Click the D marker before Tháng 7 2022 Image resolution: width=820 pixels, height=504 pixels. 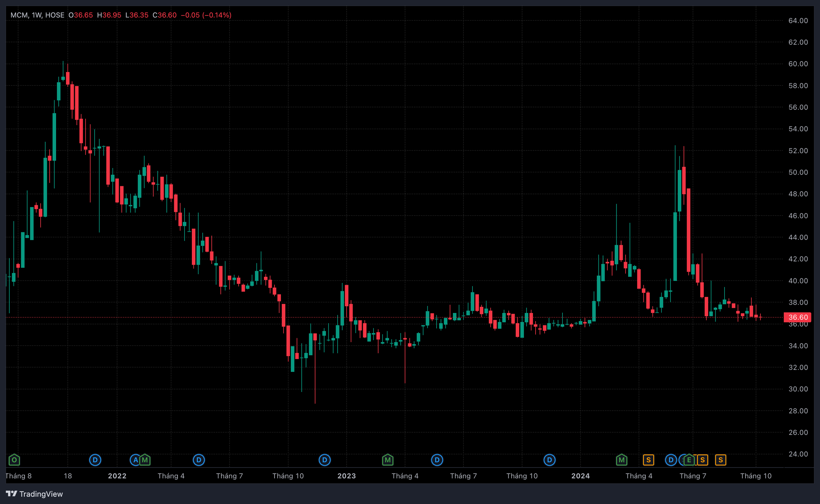pos(199,460)
